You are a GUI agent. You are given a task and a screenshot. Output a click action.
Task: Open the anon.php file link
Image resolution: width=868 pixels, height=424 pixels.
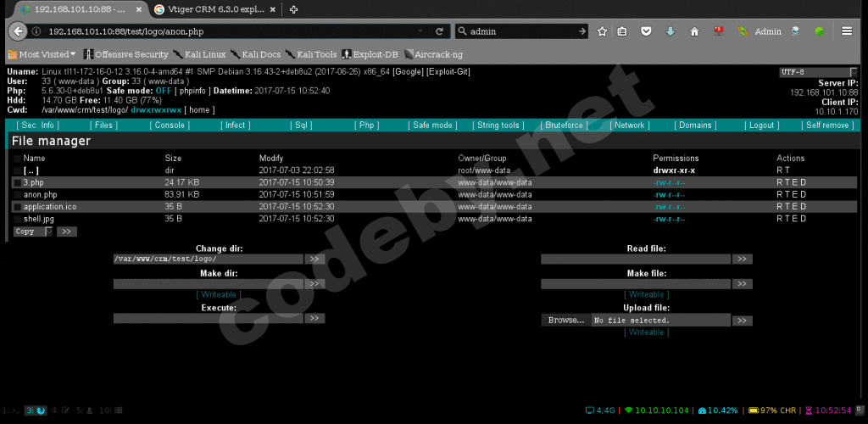tap(40, 194)
